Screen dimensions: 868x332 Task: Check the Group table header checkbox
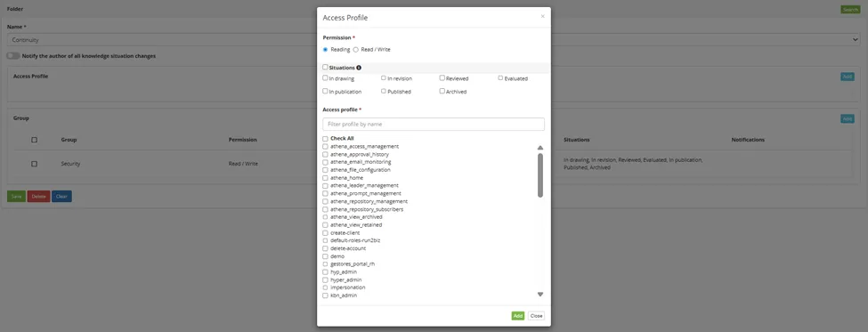[35, 140]
